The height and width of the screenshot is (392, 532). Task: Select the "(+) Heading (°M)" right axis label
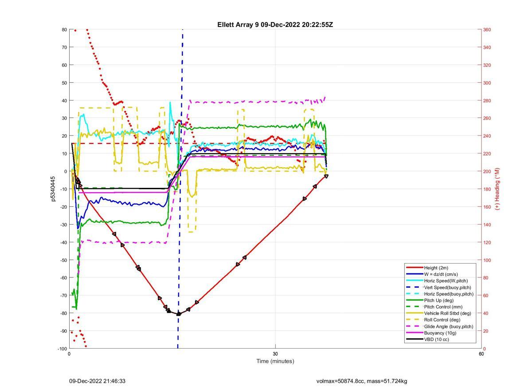[x=497, y=189]
